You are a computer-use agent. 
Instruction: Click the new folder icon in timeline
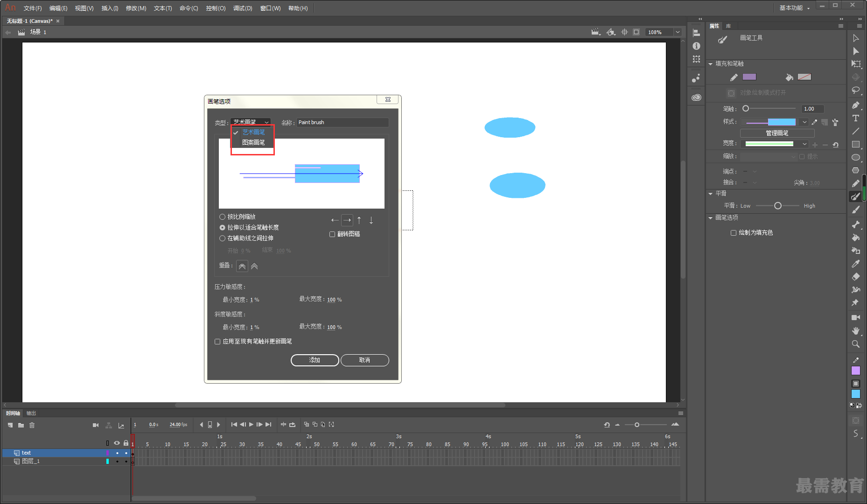21,425
